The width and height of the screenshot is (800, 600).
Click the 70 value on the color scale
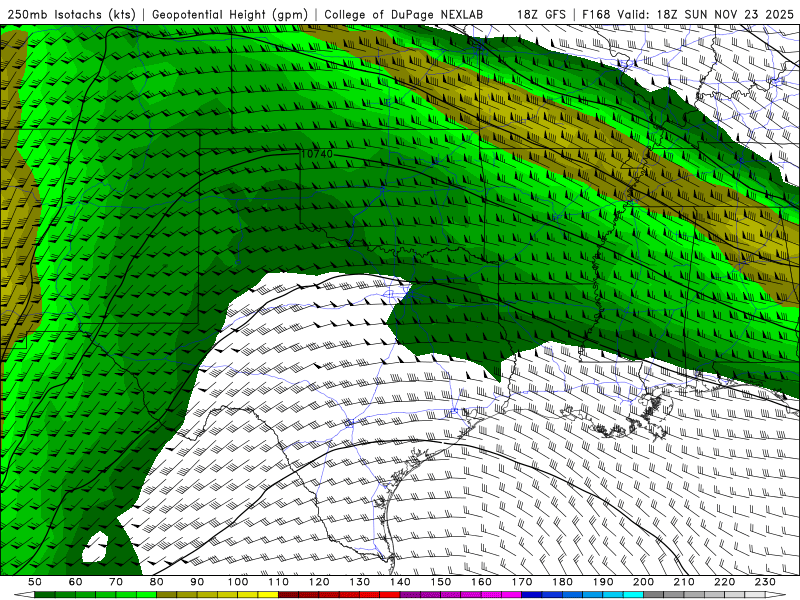coord(116,582)
